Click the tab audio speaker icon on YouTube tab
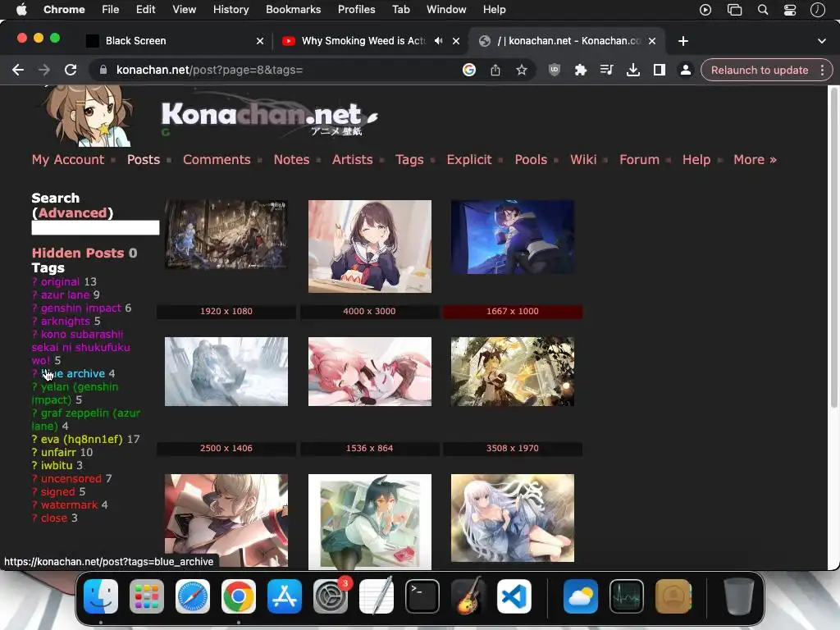840x630 pixels. coord(438,41)
